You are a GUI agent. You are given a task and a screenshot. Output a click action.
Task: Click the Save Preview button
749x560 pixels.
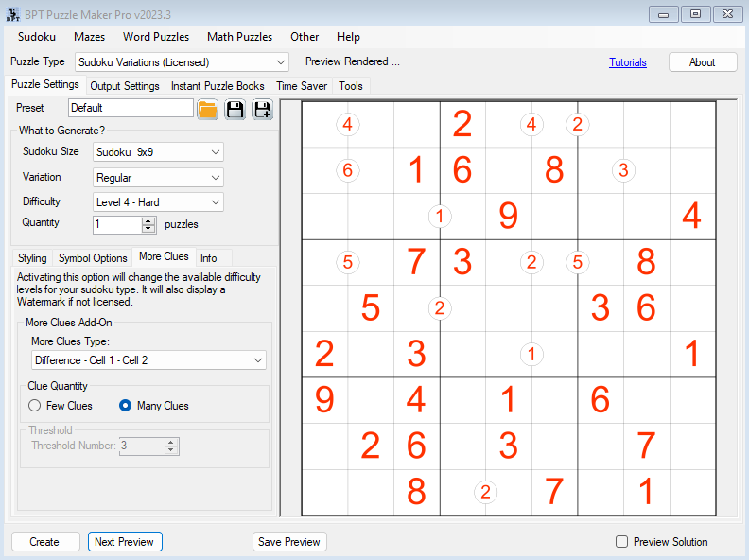289,542
